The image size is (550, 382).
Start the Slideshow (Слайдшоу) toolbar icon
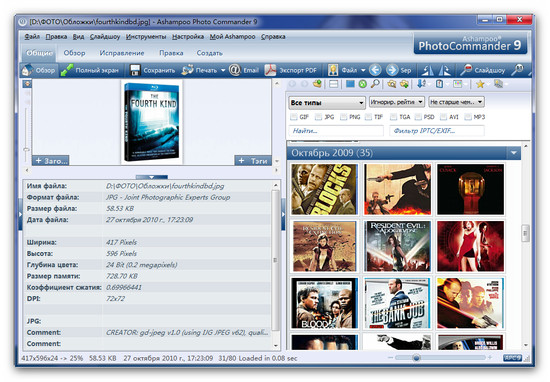[x=466, y=70]
